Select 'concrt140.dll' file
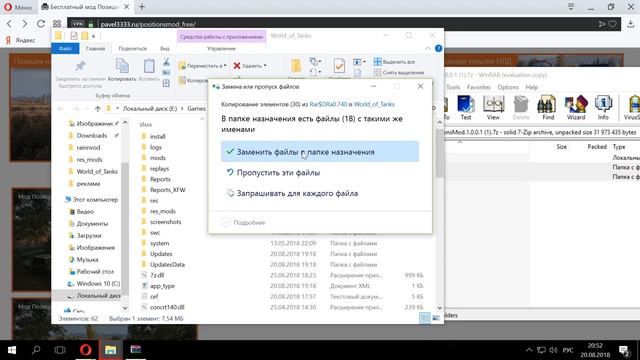 pos(167,307)
